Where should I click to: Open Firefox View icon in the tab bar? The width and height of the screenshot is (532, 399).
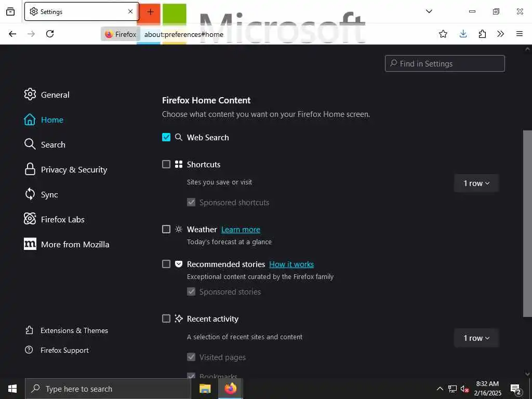(x=10, y=11)
